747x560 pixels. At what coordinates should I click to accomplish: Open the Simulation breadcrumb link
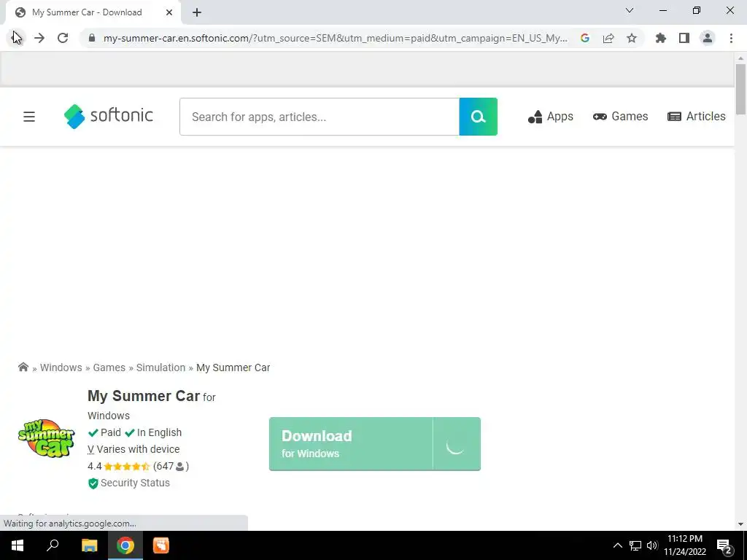[160, 367]
